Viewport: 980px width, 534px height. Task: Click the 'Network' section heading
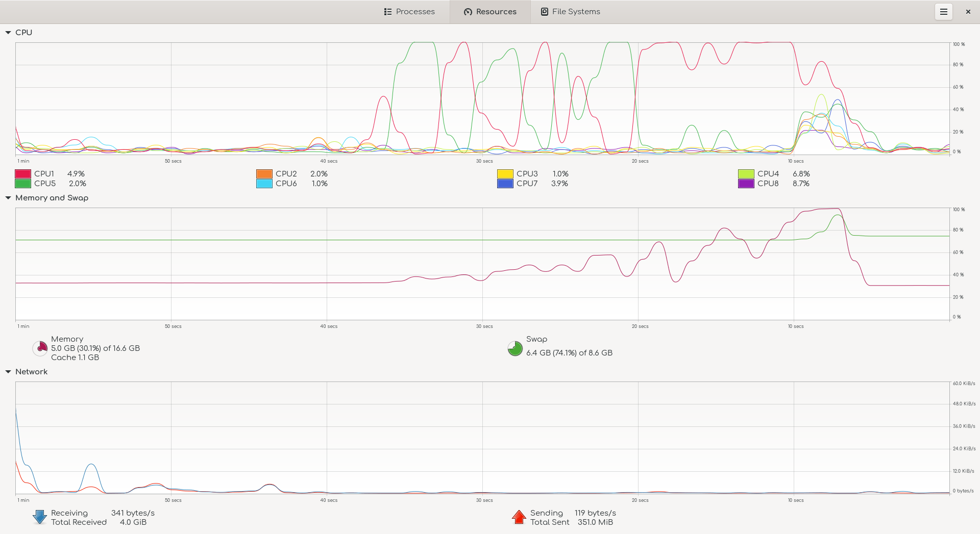tap(31, 372)
